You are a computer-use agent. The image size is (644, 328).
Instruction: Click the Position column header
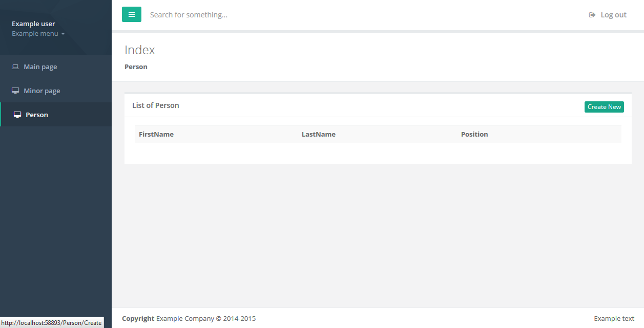pos(474,135)
